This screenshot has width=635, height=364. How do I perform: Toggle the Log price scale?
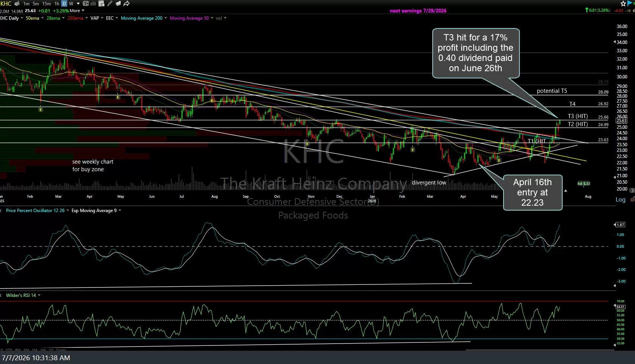pos(621,200)
